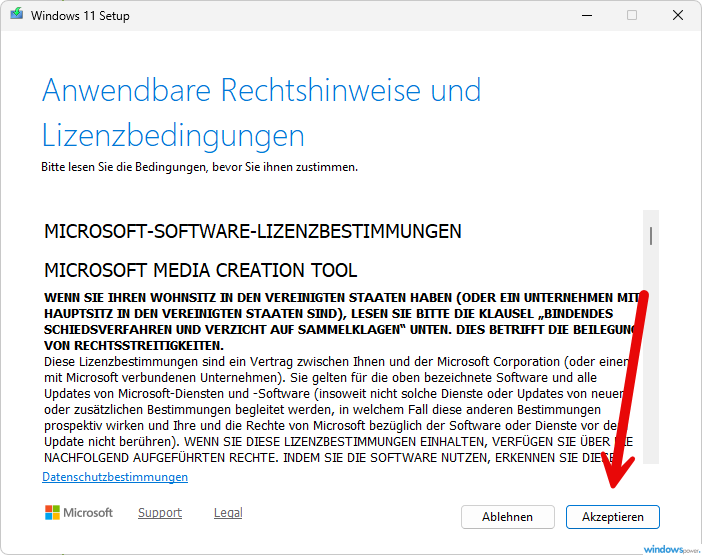Click the 'Bitte lesen Sie die Bedingungen' subtitle
Viewport: 702px width, 555px height.
click(x=199, y=166)
